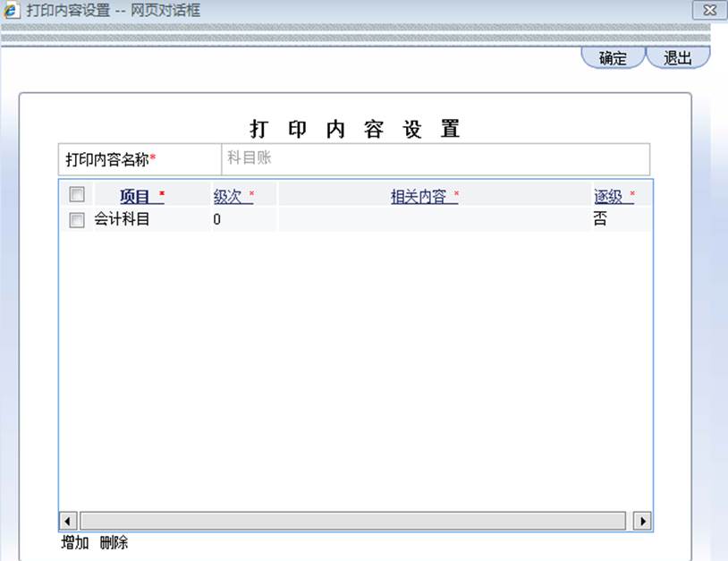This screenshot has width=728, height=561.
Task: Sort by the 级次 column header
Action: coord(233,196)
